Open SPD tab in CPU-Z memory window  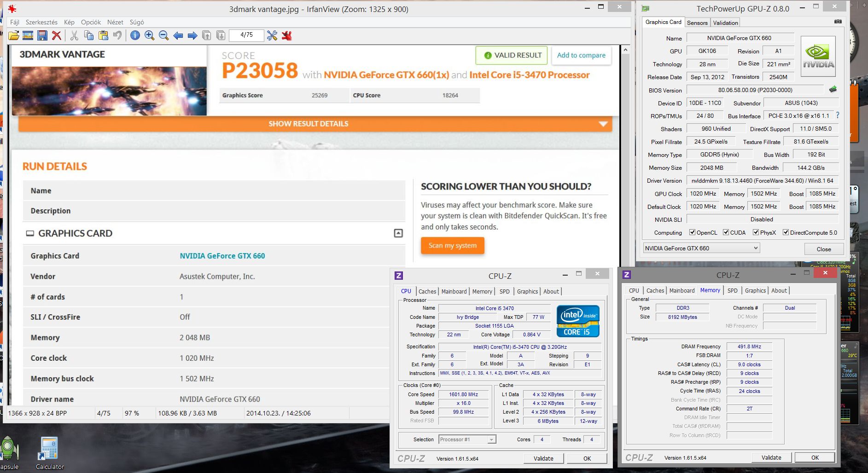tap(732, 290)
